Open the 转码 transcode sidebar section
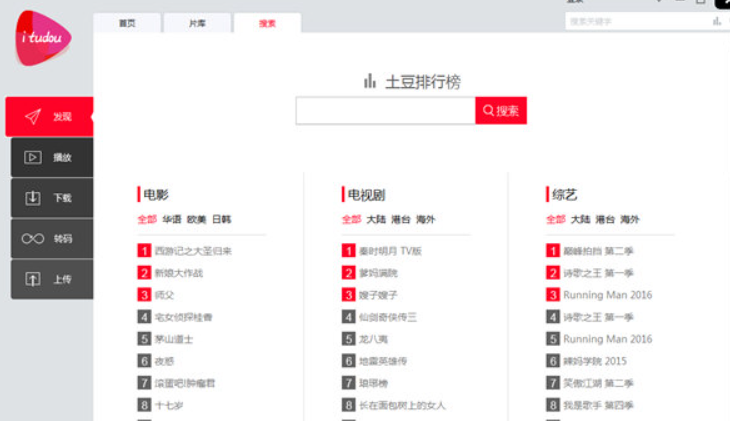This screenshot has width=730, height=421. click(52, 238)
